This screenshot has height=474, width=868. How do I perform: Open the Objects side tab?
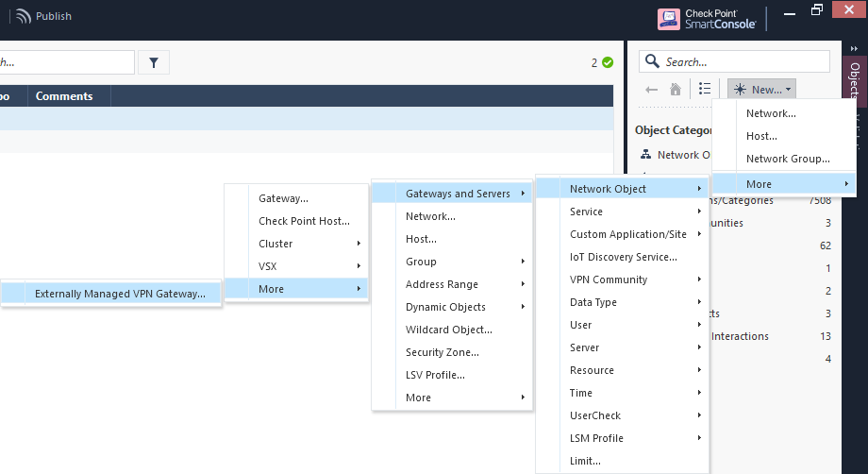[854, 81]
